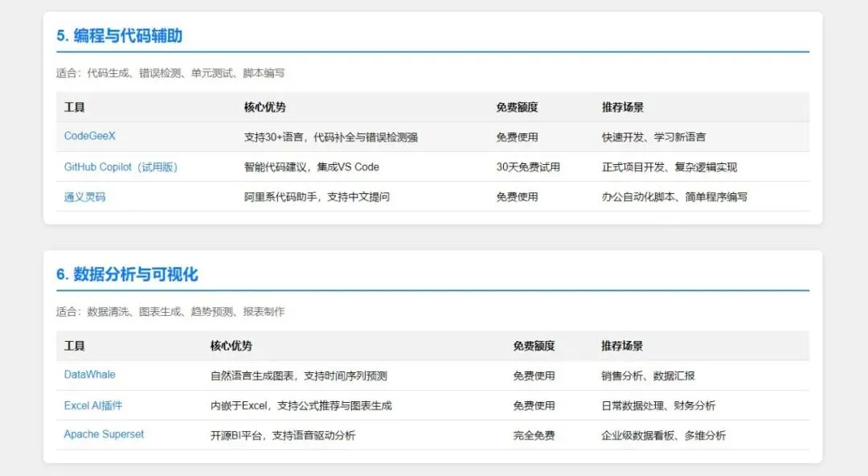Click 工具 header in data analysis table
Viewport: 868px width, 476px height.
click(74, 346)
